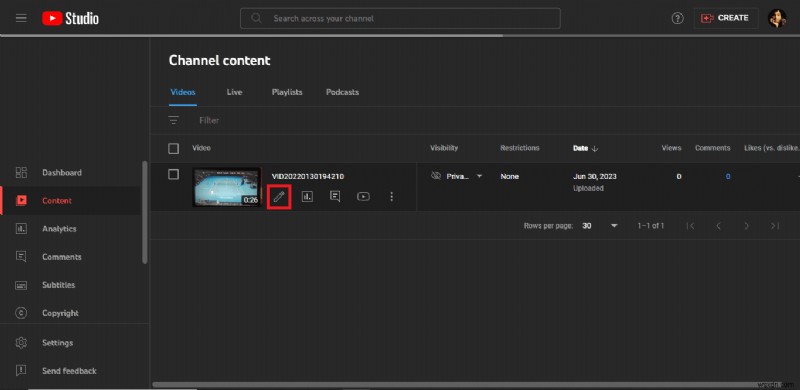Open Dashboard in sidebar
This screenshot has width=800, height=390.
70,173
